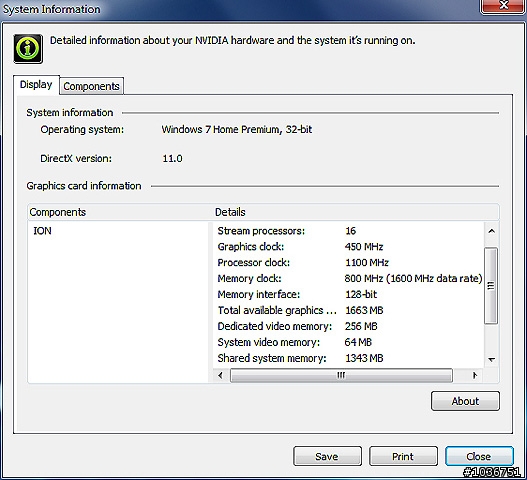Click the stream processors value '16'
Image resolution: width=527 pixels, height=480 pixels.
pyautogui.click(x=351, y=231)
